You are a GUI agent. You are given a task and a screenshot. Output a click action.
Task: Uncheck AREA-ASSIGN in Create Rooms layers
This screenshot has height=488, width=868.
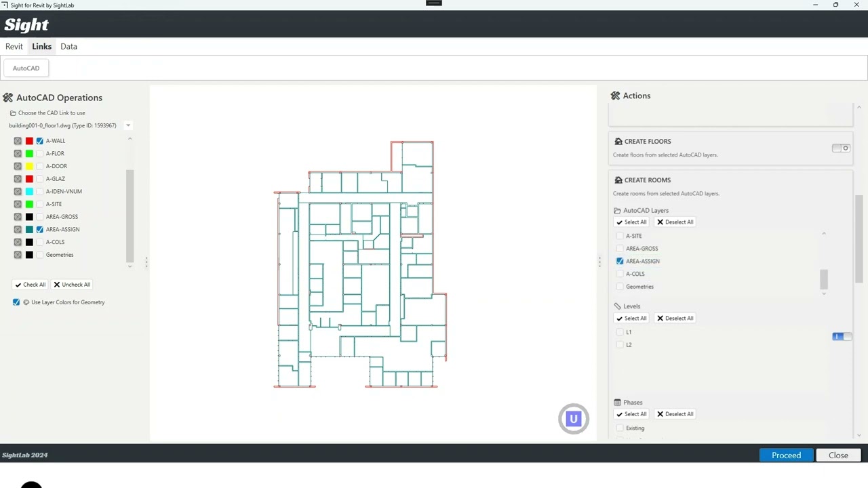(620, 262)
